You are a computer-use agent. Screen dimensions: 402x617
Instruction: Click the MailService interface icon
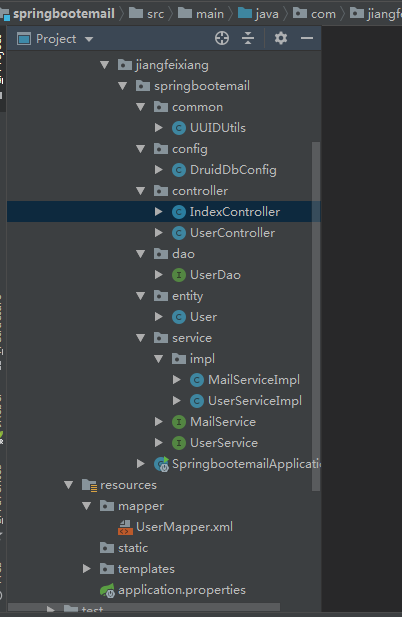179,422
